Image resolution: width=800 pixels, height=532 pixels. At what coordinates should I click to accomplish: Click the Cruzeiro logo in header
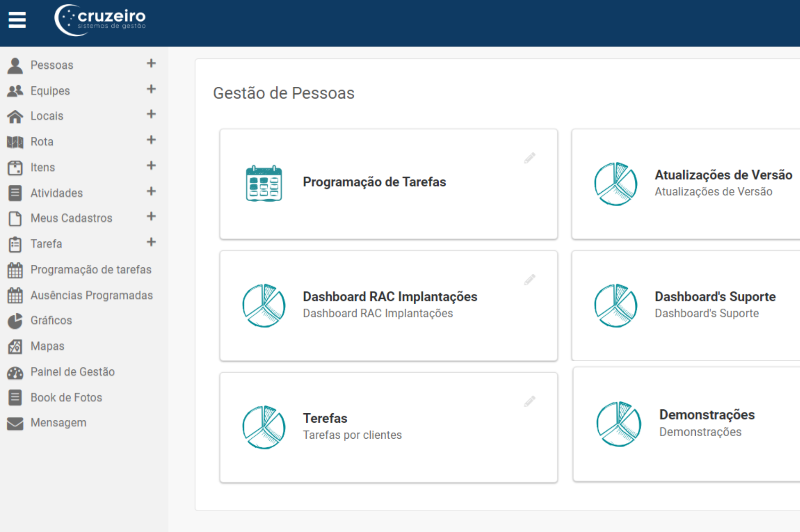[x=100, y=20]
